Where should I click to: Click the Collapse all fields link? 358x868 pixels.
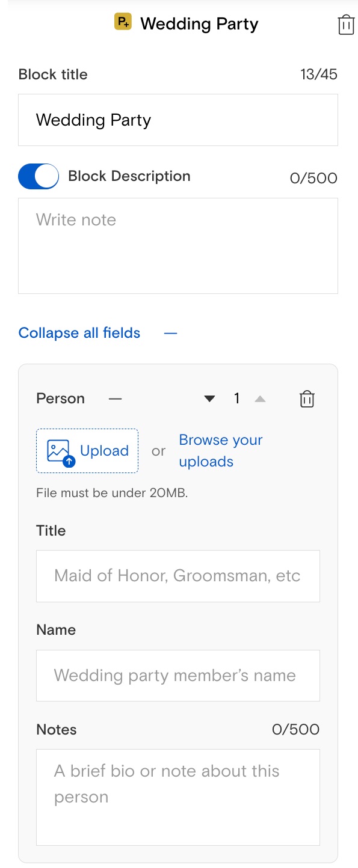pos(79,333)
